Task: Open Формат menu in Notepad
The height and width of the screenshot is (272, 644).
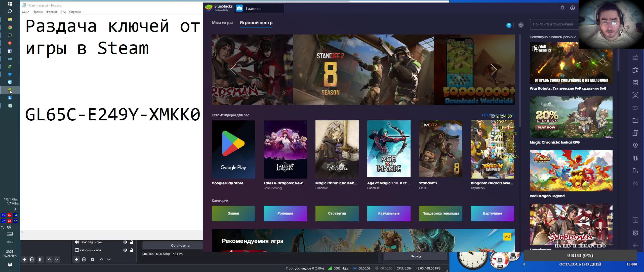Action: (52, 12)
